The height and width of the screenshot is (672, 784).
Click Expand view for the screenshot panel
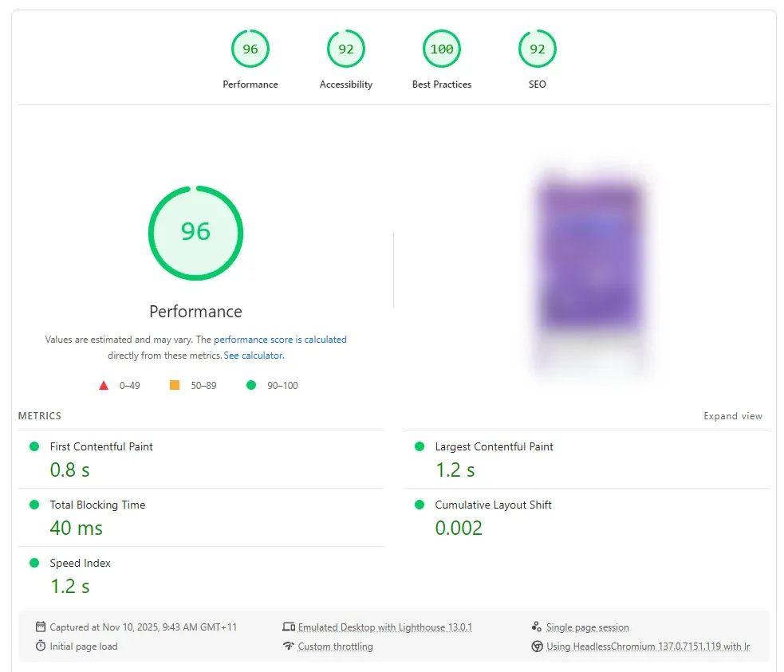click(x=732, y=415)
